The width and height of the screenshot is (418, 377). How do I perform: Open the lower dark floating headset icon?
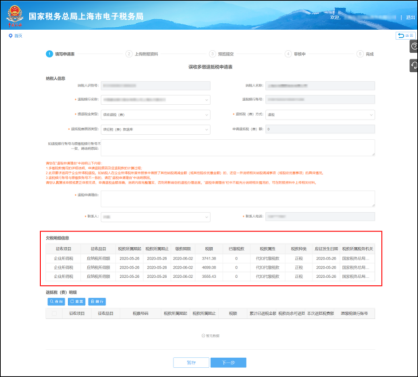[414, 66]
